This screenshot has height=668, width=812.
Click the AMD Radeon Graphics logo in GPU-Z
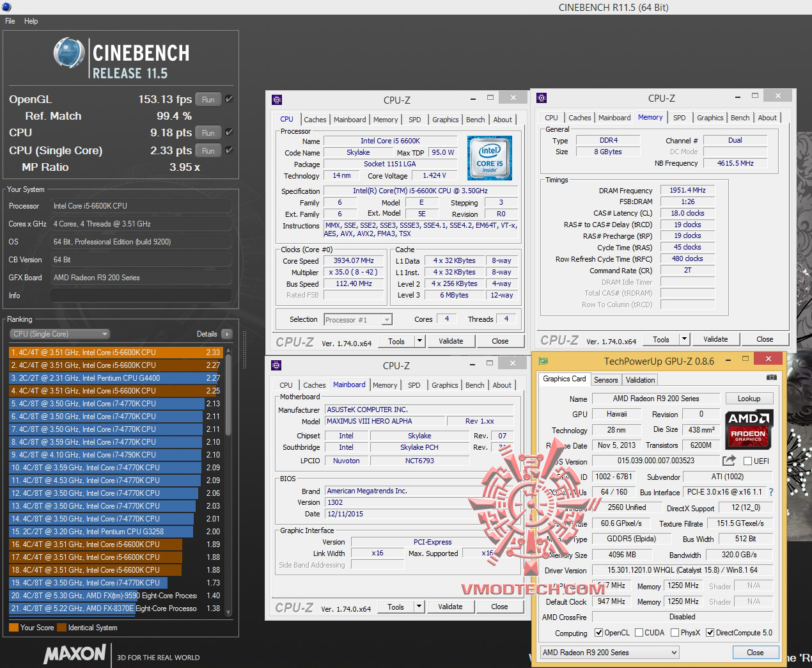pos(748,428)
